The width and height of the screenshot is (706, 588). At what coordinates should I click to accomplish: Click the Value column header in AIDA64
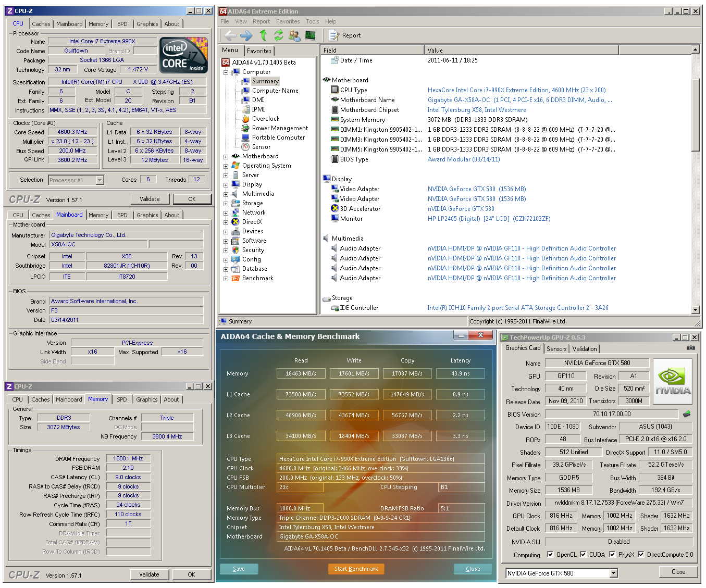click(522, 50)
